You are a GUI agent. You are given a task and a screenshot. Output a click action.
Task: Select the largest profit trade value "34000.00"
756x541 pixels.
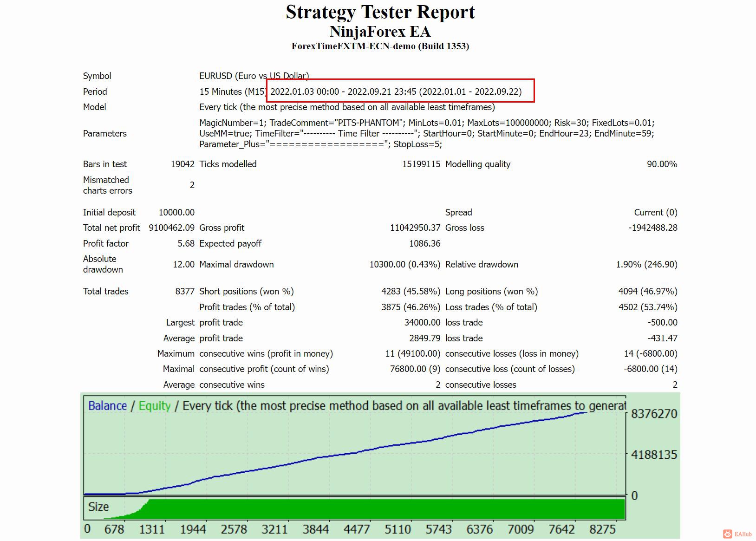coord(422,322)
